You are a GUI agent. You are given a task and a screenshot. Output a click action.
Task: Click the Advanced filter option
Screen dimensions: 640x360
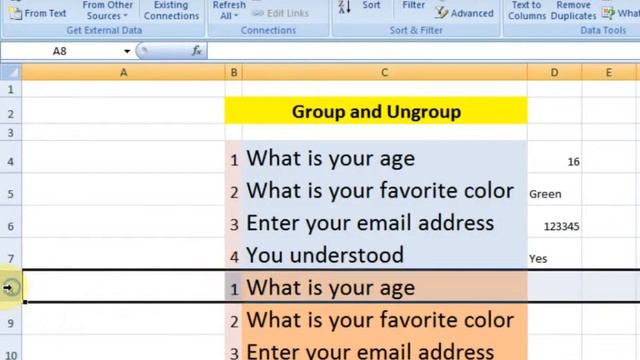pos(464,13)
